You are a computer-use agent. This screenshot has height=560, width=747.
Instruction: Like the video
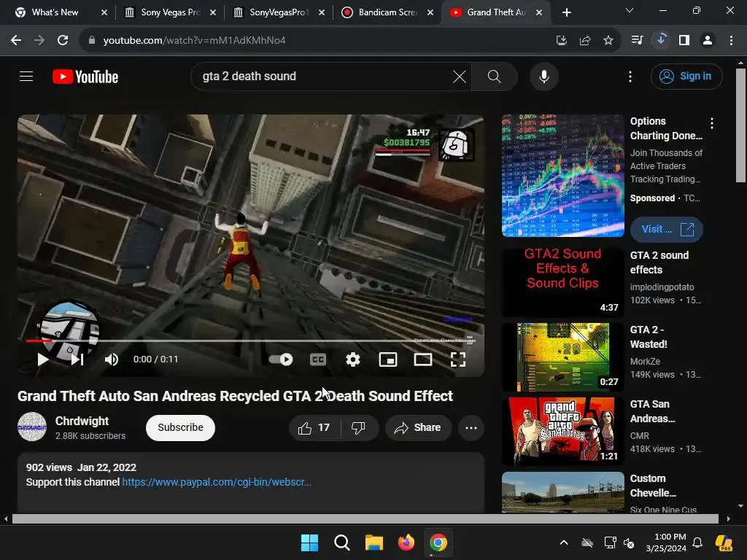point(314,427)
